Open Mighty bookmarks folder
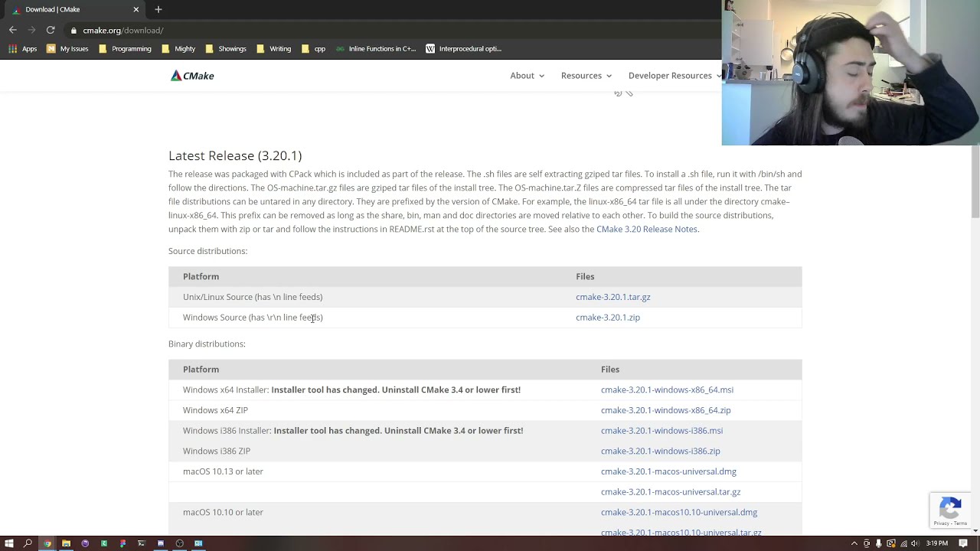 click(178, 48)
